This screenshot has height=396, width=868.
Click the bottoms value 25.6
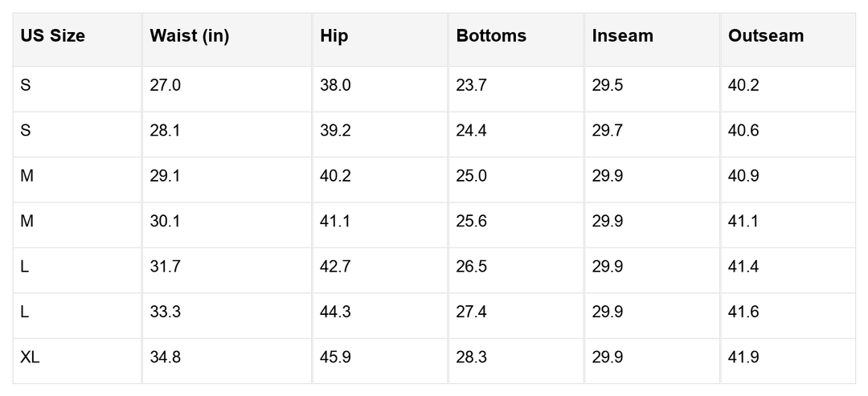pos(471,222)
